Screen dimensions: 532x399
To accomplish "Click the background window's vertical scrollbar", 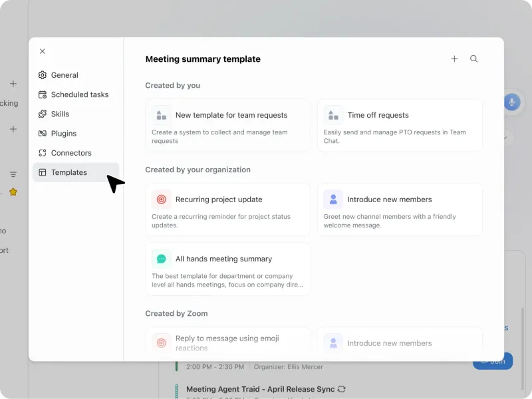I will (523, 348).
